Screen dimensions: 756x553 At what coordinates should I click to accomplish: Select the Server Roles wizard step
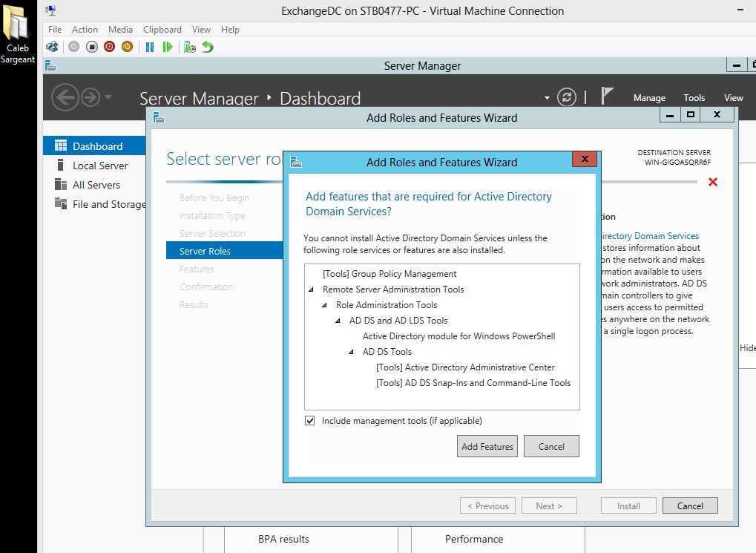click(224, 250)
